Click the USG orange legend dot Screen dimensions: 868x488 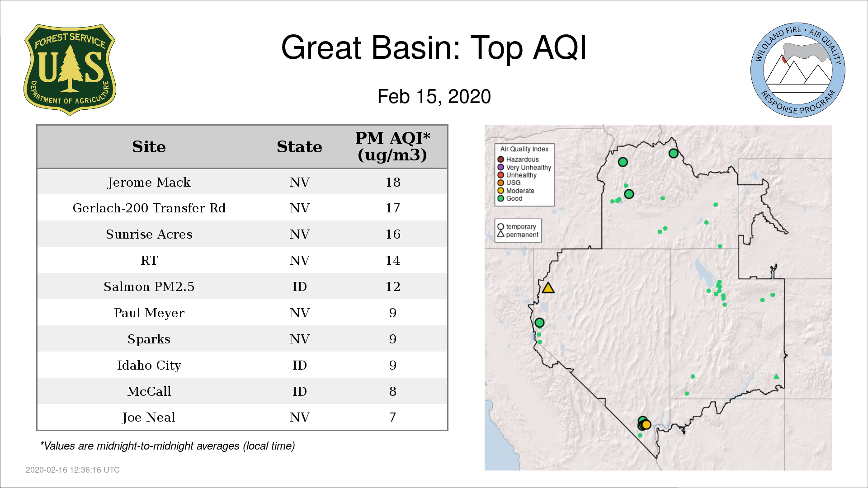[x=500, y=183]
